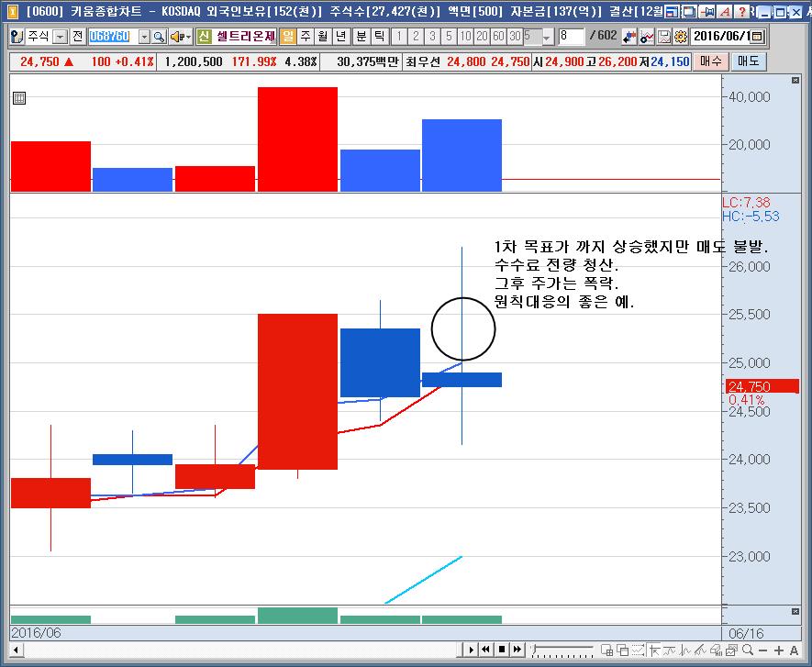Click the eraser with bars icon
The height and width of the screenshot is (667, 812).
717,650
